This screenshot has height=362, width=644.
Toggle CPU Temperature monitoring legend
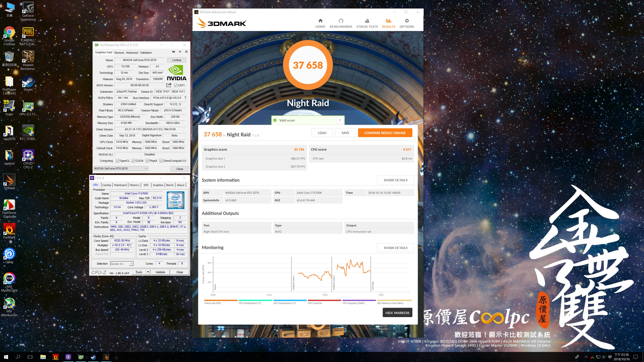(255, 302)
